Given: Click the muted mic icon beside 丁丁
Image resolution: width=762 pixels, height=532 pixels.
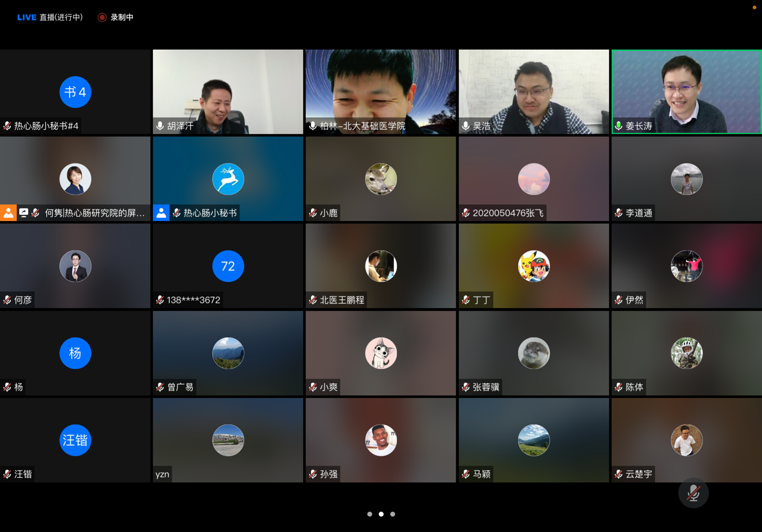Looking at the screenshot, I should coord(466,300).
